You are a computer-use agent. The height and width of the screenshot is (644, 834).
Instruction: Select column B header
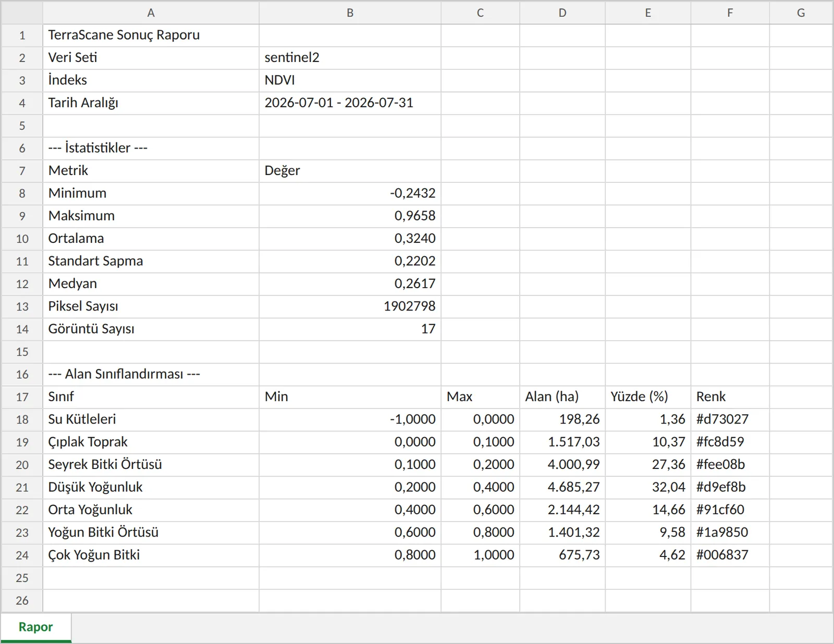[350, 13]
